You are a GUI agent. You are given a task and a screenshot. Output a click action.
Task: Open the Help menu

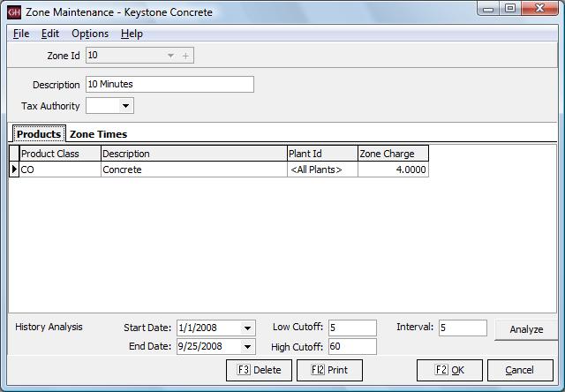(x=132, y=34)
